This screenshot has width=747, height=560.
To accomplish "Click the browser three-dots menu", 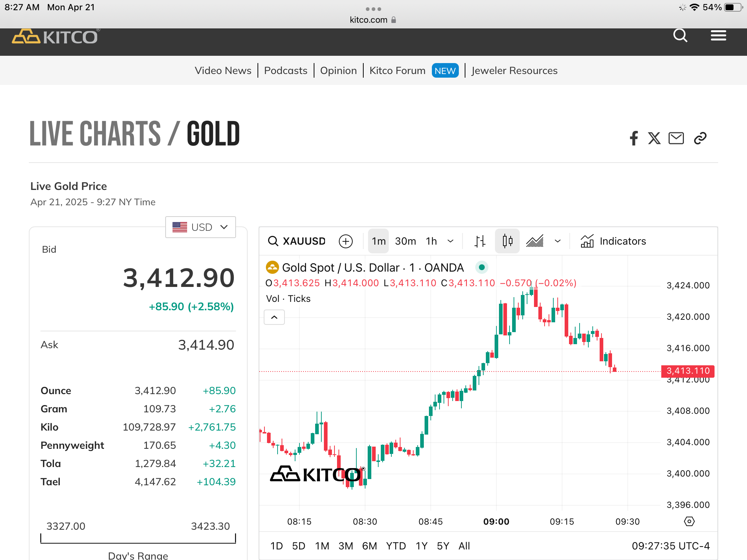I will [373, 9].
